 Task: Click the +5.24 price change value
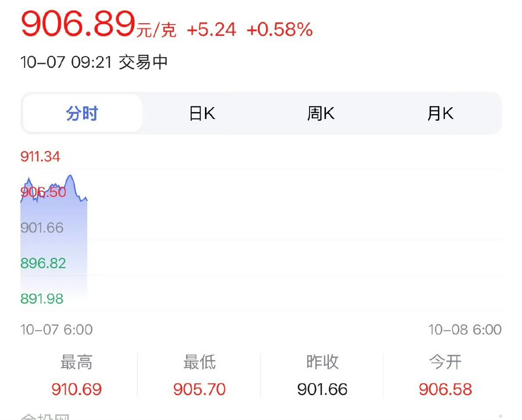[212, 30]
